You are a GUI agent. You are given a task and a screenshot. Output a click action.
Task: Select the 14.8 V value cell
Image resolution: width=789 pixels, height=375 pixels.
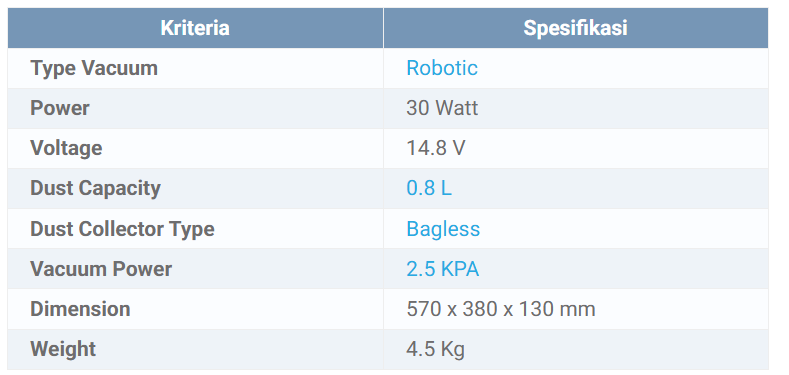coord(576,148)
